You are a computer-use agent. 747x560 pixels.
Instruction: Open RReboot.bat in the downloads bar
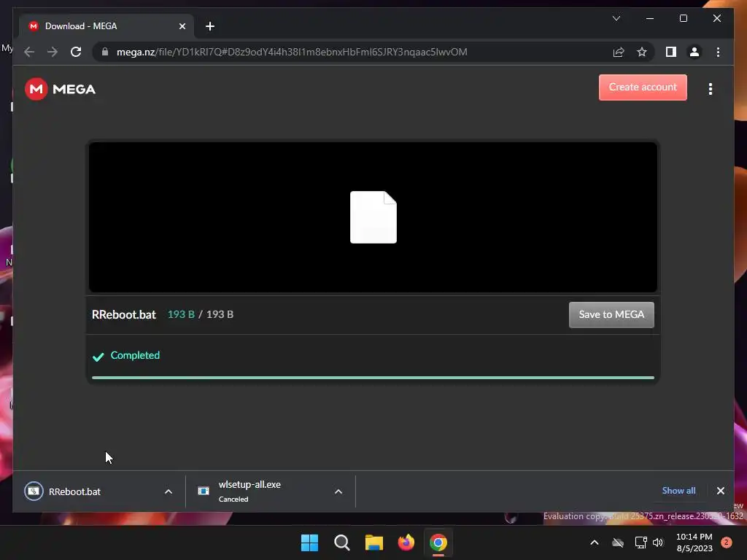point(90,491)
